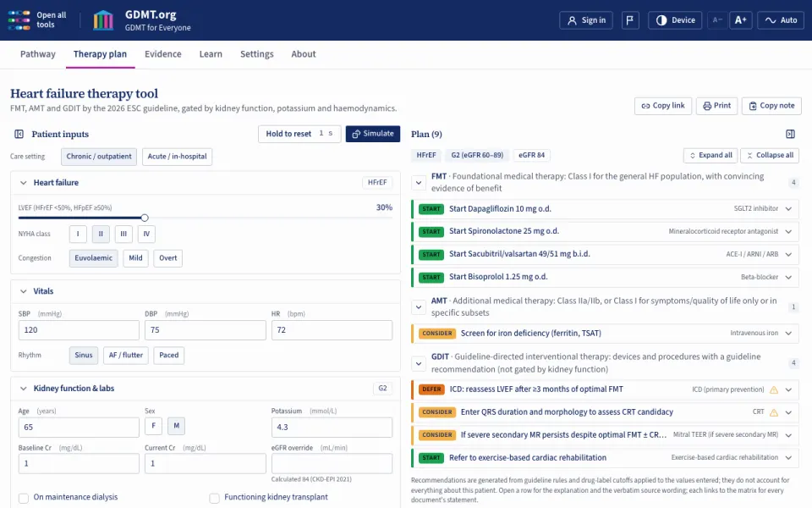
Task: Click the Device contrast toggle button
Action: (675, 20)
